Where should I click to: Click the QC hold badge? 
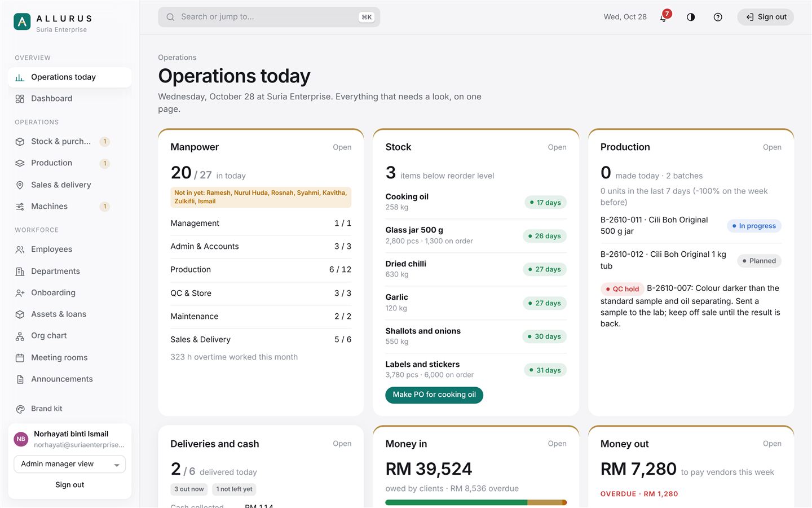pos(623,289)
